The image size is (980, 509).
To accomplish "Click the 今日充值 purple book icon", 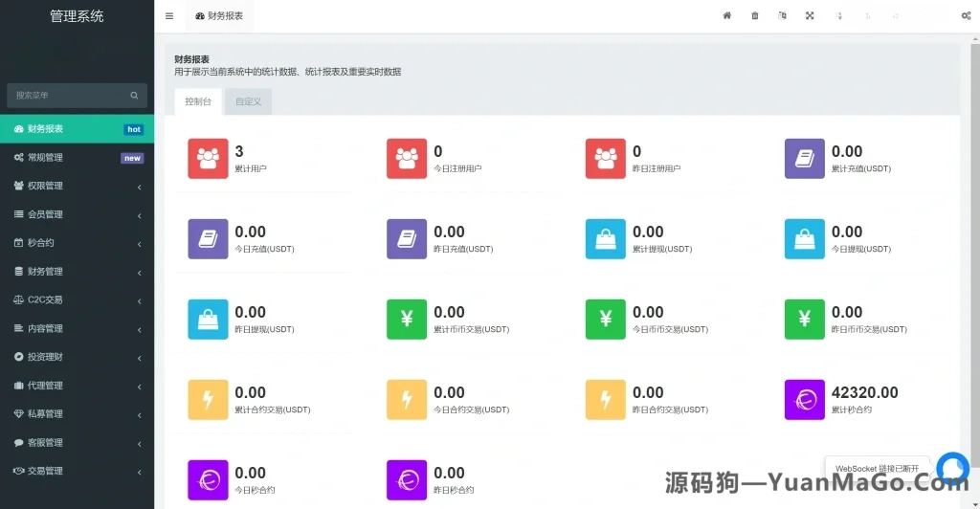I will coord(208,239).
